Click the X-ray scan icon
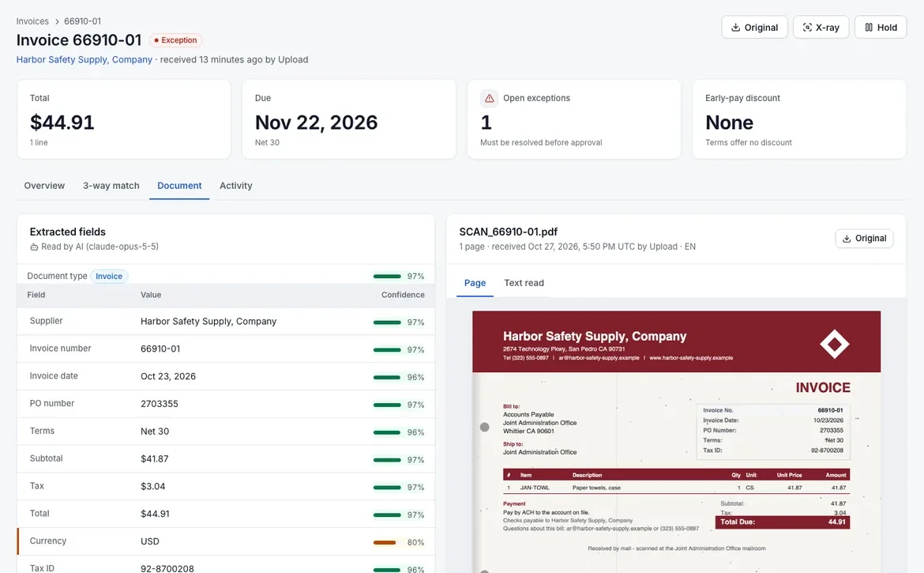The height and width of the screenshot is (573, 924). (807, 28)
